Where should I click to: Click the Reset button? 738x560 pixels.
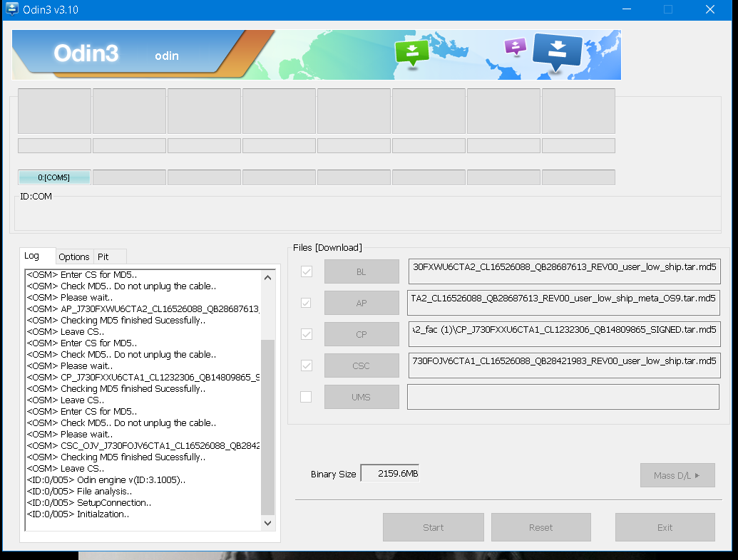[540, 527]
